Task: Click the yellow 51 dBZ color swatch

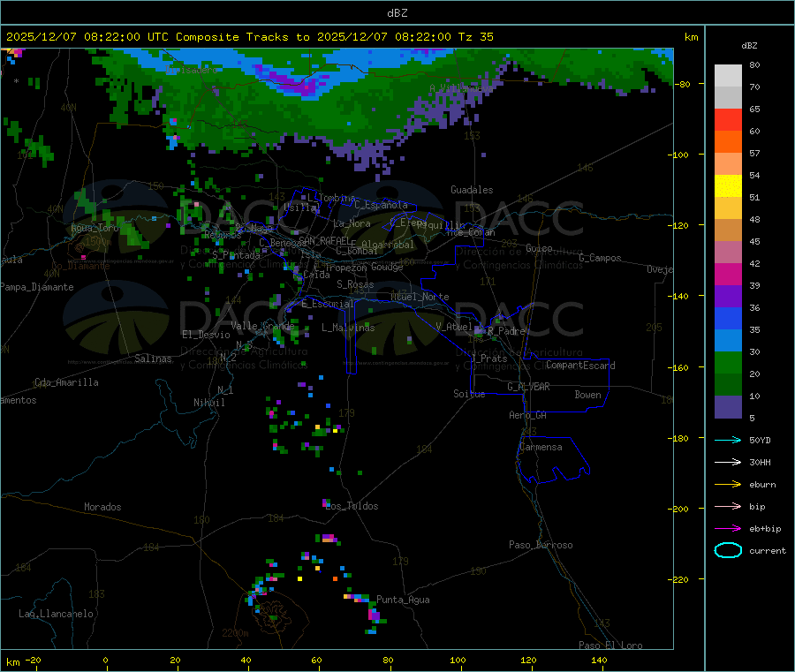Action: tap(728, 186)
